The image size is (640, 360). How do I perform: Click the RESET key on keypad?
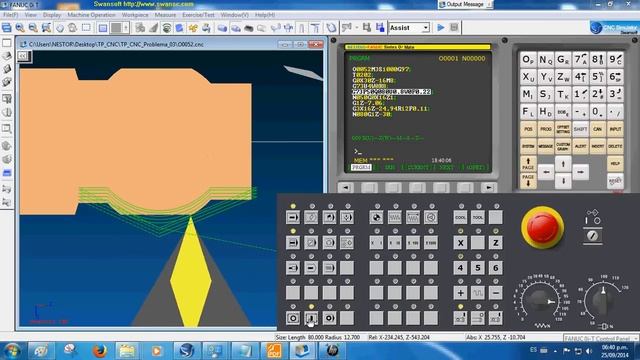click(x=615, y=181)
